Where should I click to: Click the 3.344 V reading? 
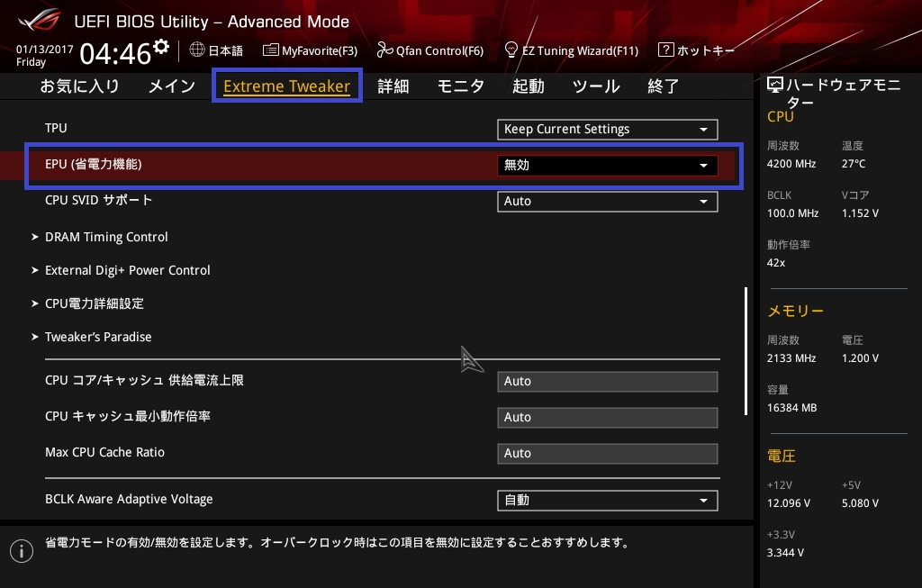(785, 553)
